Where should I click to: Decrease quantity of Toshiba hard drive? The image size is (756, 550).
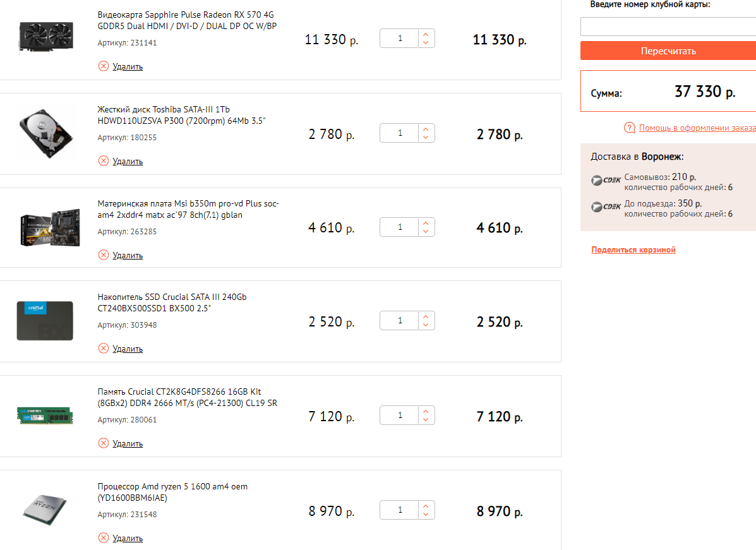point(426,138)
